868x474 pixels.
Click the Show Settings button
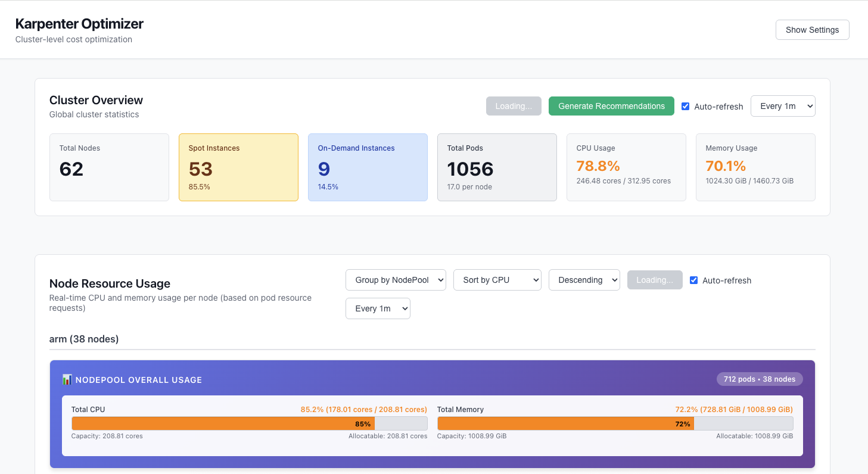click(812, 30)
